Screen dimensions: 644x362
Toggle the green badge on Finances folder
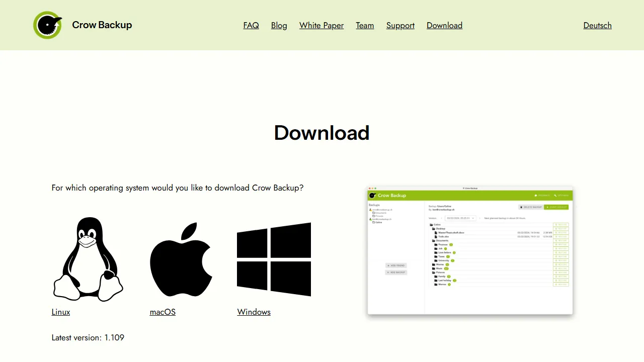point(451,245)
